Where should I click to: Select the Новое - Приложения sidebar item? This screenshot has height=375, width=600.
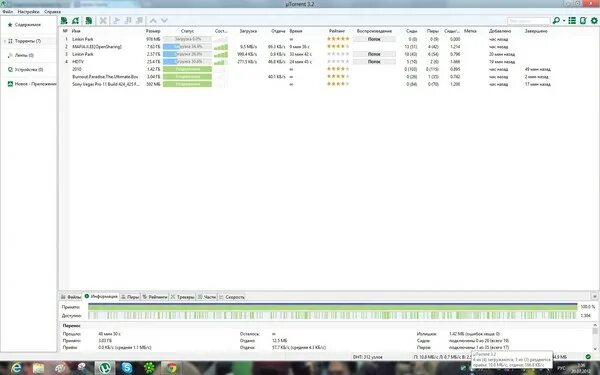tap(36, 84)
